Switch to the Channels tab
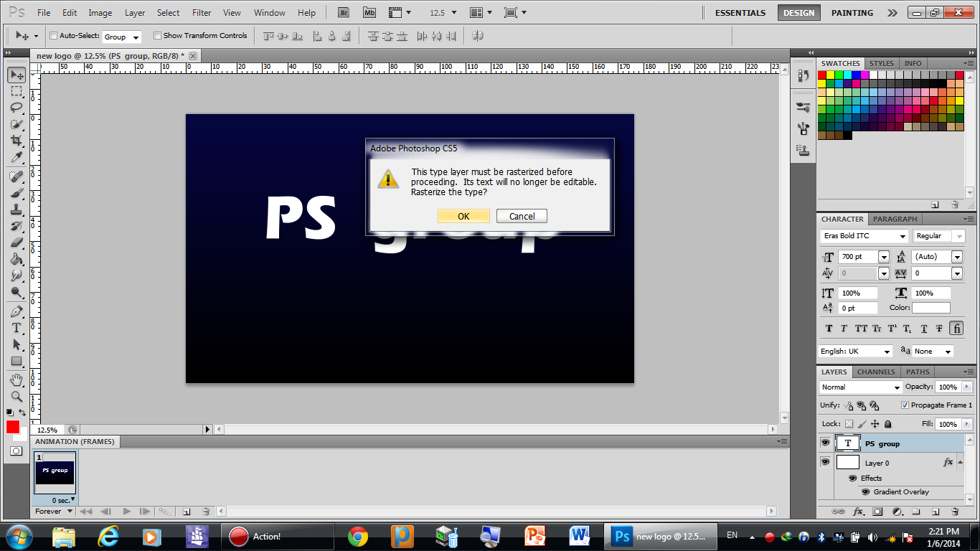The image size is (980, 551). [x=876, y=372]
